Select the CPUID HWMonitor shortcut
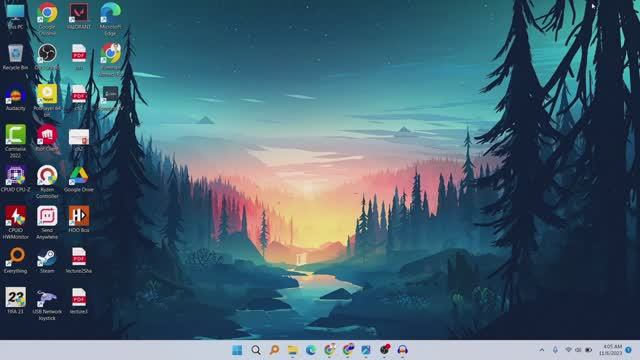Viewport: 640px width, 360px height. point(16,222)
